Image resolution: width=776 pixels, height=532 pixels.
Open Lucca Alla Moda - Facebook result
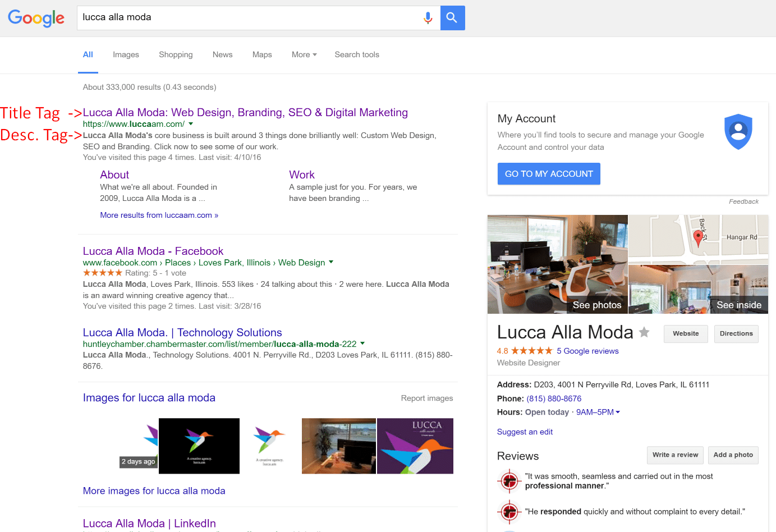[x=153, y=251]
